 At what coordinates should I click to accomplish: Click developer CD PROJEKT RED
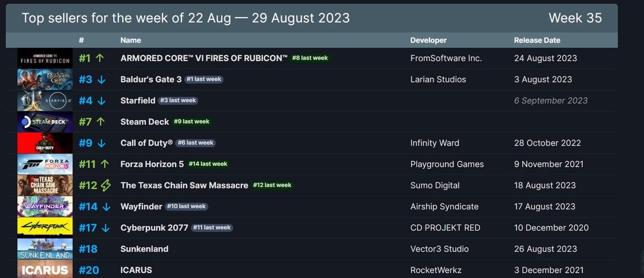(x=445, y=228)
